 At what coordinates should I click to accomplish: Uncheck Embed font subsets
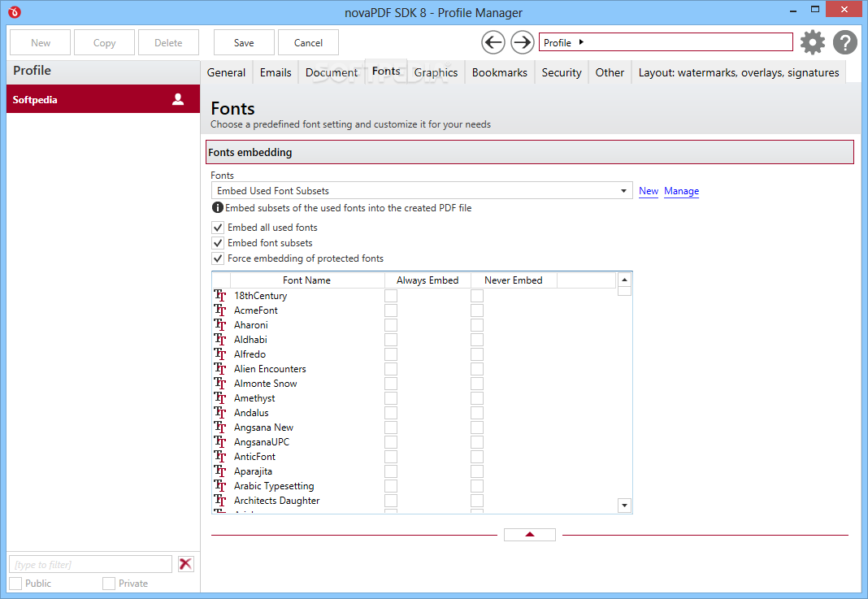(x=218, y=243)
